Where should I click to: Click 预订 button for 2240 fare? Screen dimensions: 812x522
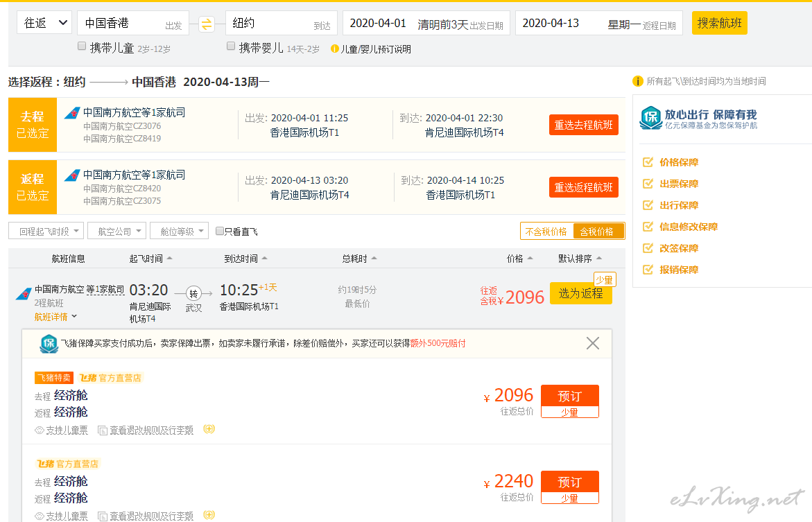(569, 482)
